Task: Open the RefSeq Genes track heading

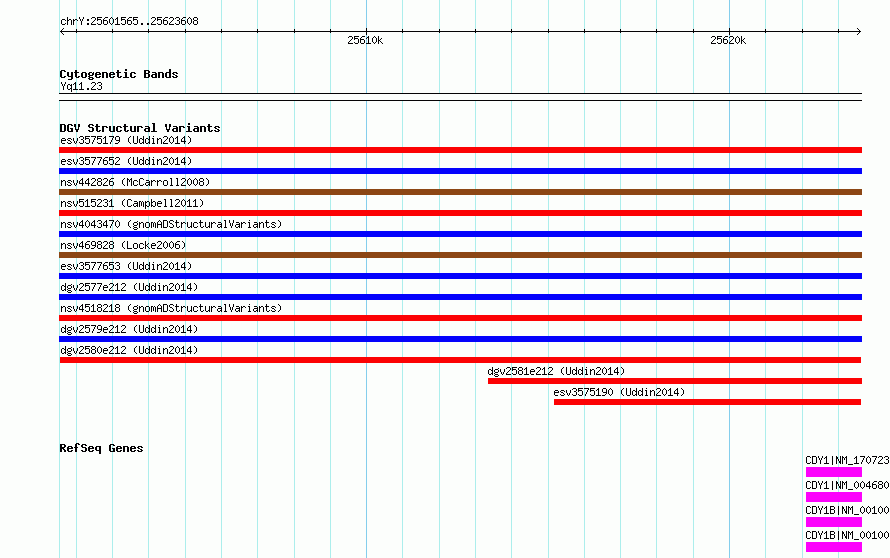Action: click(x=101, y=448)
